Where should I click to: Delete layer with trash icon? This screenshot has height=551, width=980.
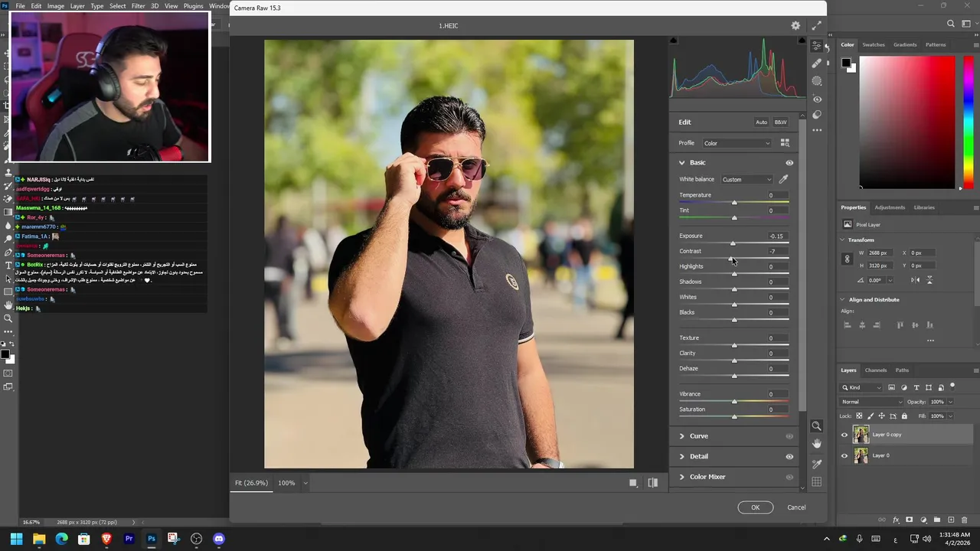(x=965, y=520)
